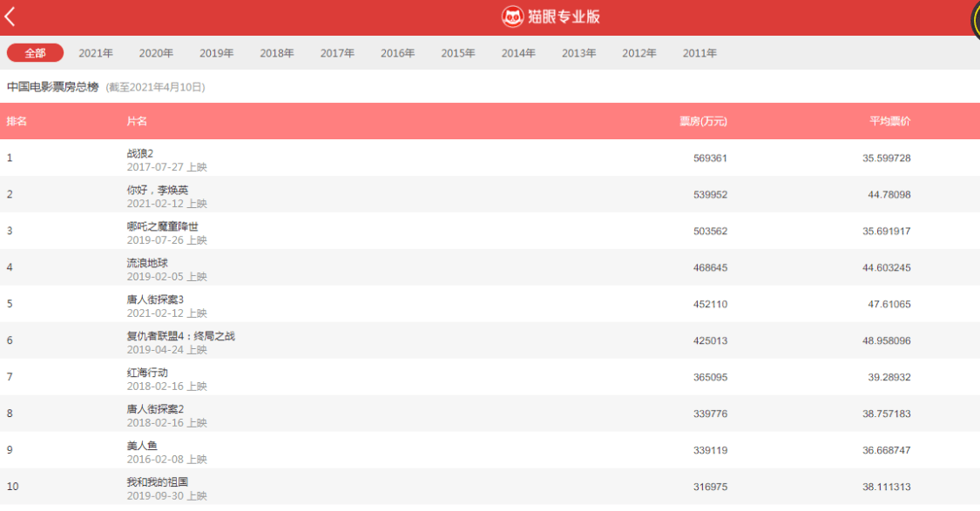Click average price 38.757183
The width and height of the screenshot is (980, 511).
886,414
